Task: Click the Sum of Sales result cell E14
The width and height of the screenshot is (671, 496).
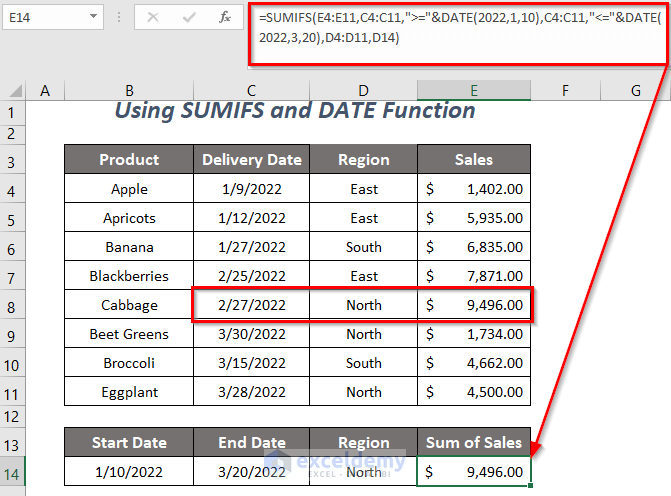Action: coord(474,471)
